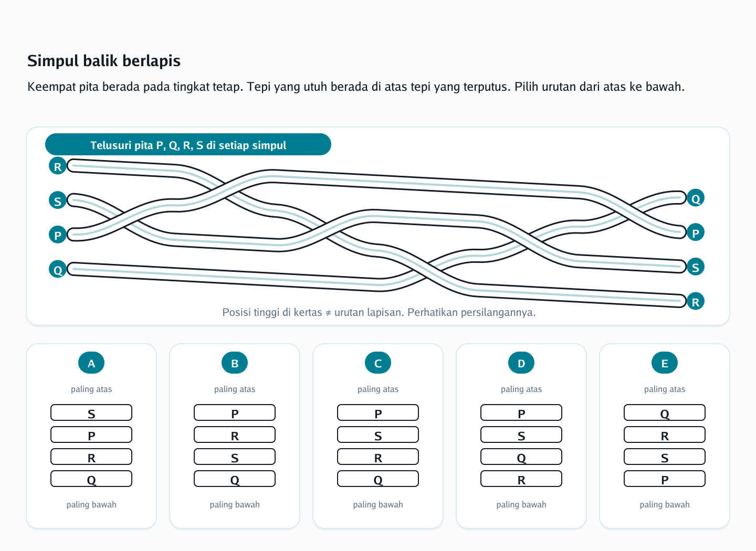The width and height of the screenshot is (756, 551).
Task: Choose answer option B badge
Action: click(235, 363)
